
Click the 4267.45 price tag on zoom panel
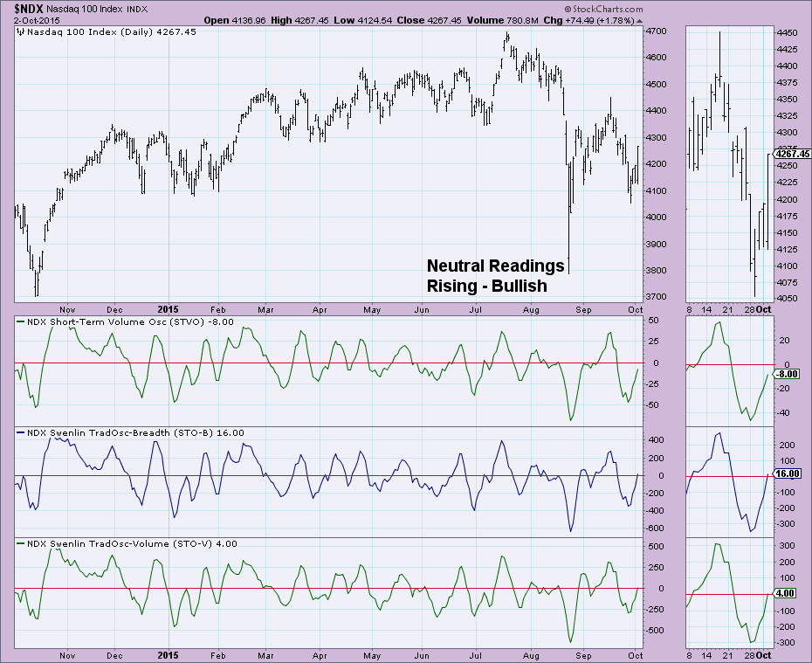pos(792,154)
